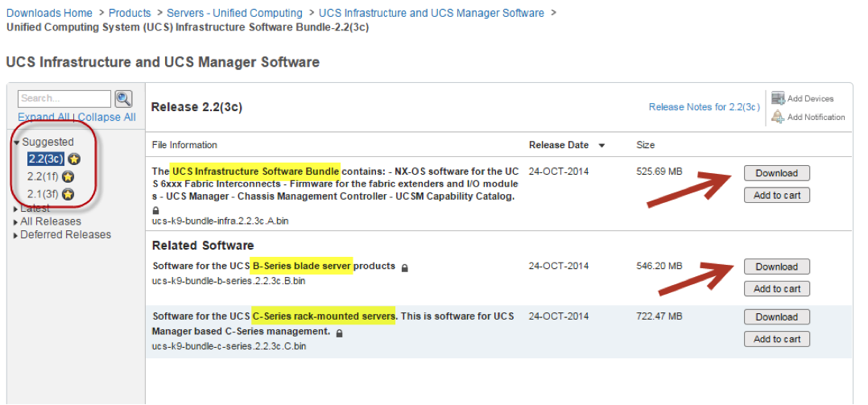Click the 546.20 MB size value
The height and width of the screenshot is (405, 868).
pos(659,267)
